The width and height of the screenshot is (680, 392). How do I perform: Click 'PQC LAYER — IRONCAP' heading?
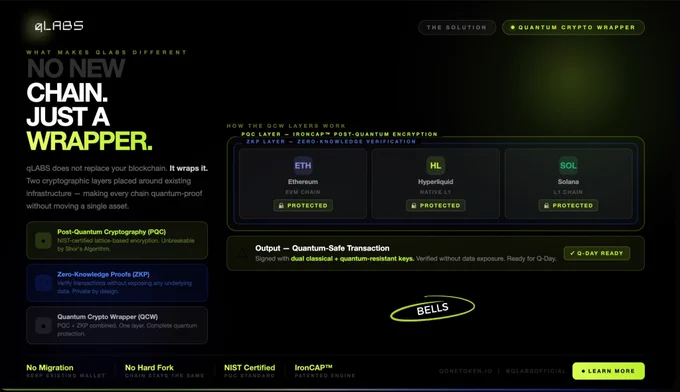point(340,134)
